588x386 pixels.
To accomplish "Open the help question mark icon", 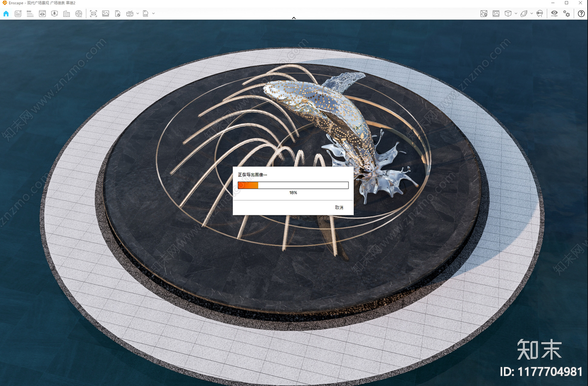I will click(x=581, y=14).
